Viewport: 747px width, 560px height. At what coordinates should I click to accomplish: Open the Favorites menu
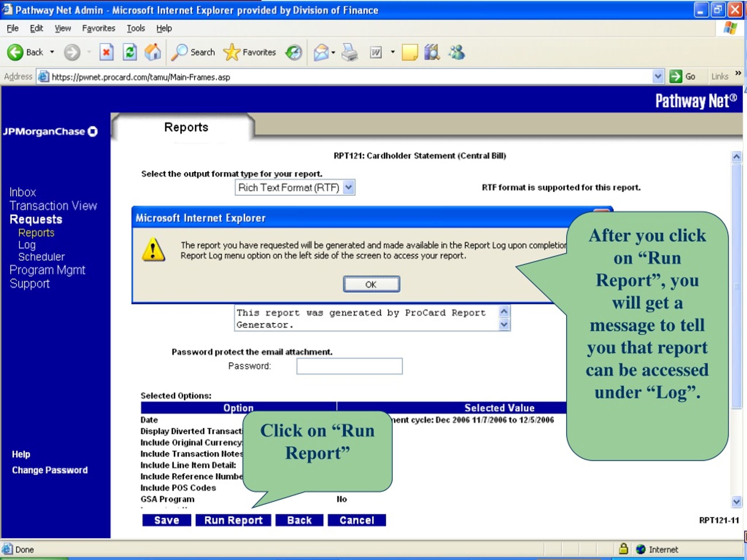tap(99, 28)
